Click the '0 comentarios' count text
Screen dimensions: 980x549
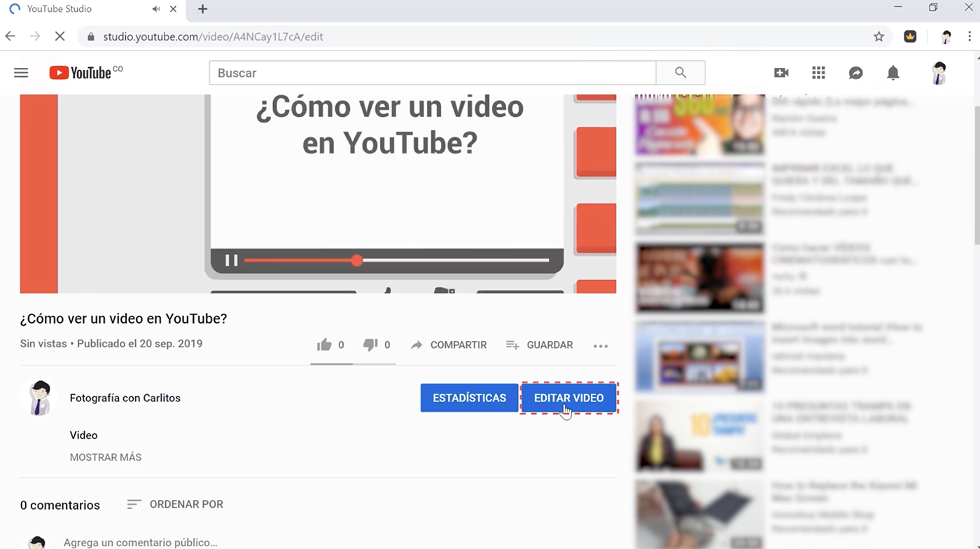click(60, 505)
